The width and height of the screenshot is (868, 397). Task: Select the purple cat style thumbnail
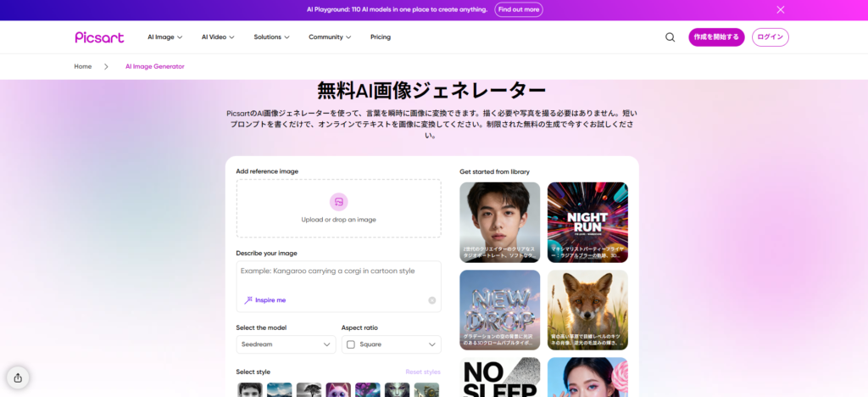(338, 389)
